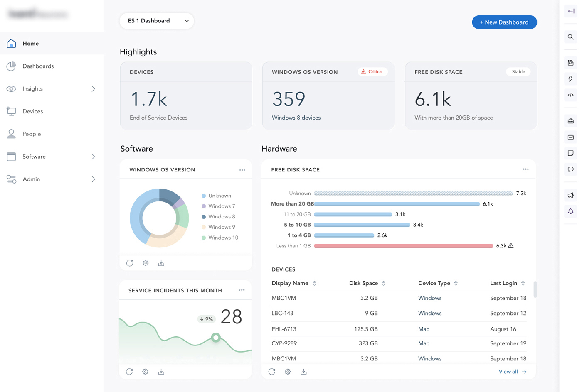582x392 pixels.
Task: Expand the Insights sidebar menu
Action: [93, 89]
